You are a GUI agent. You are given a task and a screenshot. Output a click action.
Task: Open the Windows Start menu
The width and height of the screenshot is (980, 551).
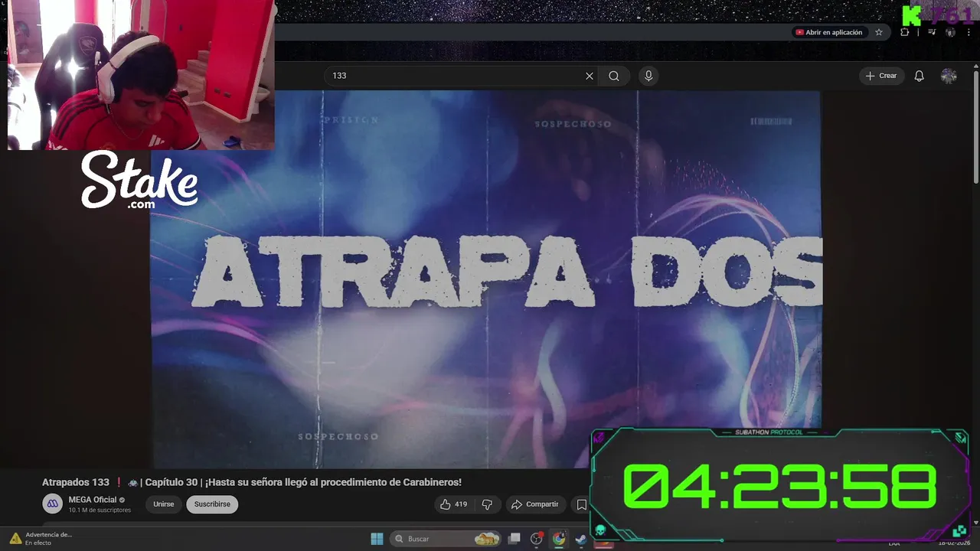click(x=377, y=539)
